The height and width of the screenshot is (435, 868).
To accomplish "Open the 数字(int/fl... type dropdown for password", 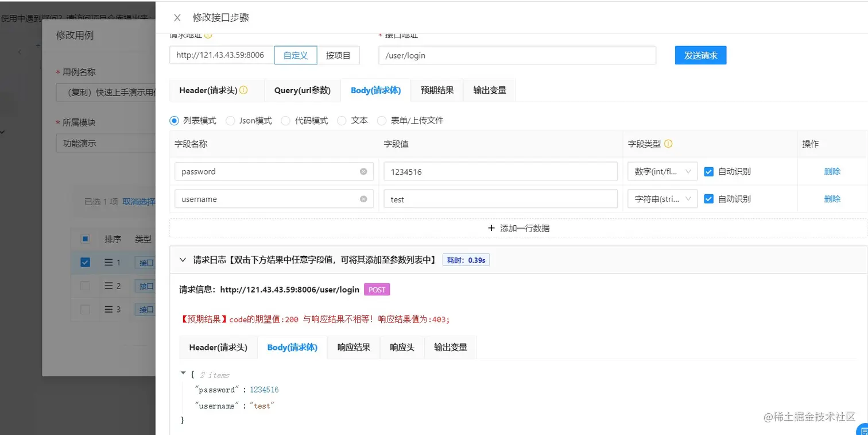I will pos(663,171).
